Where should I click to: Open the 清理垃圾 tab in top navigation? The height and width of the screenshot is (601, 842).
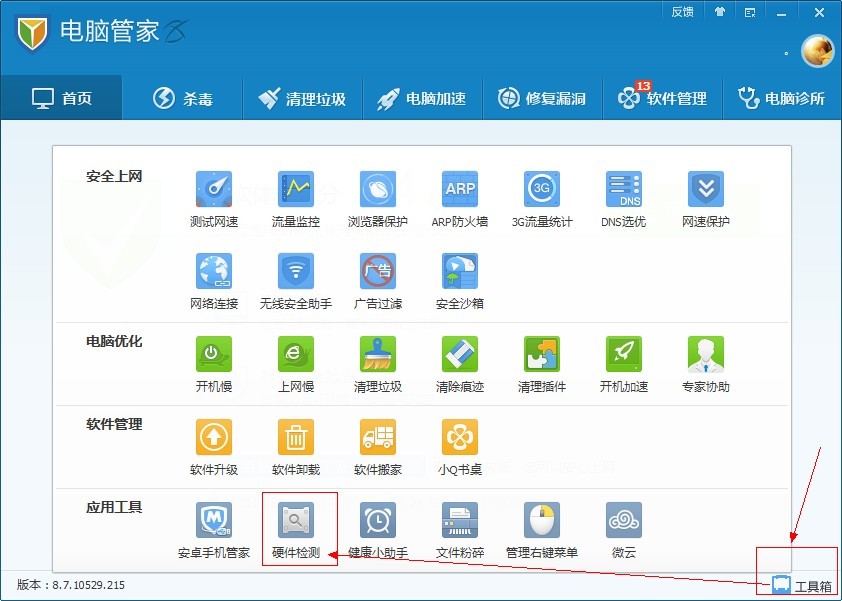click(303, 98)
